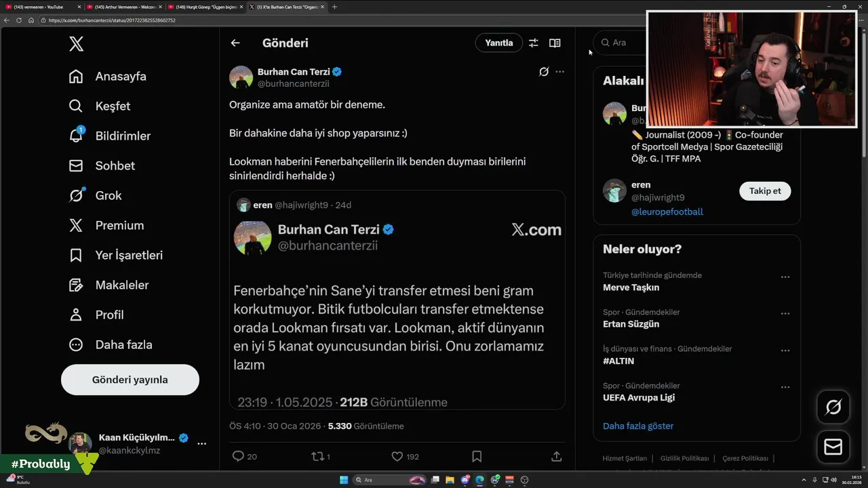Open a new browser tab
868x488 pixels.
coord(334,7)
